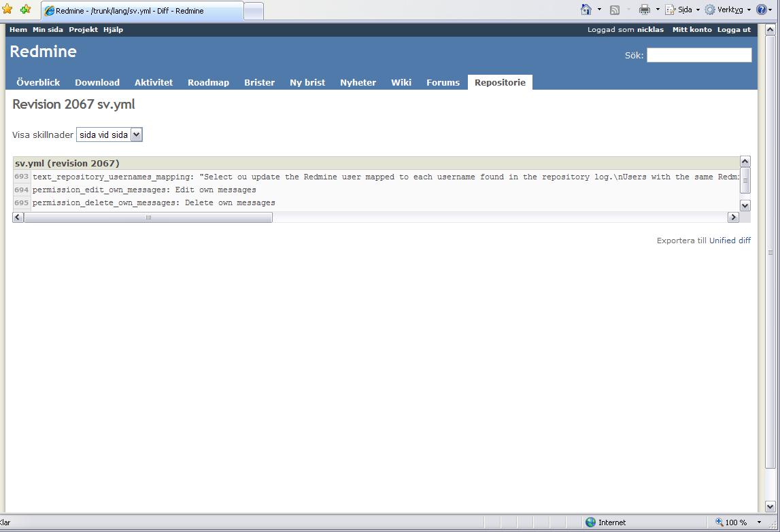Click the diff pane scroll-down arrow
780x532 pixels.
(x=745, y=205)
